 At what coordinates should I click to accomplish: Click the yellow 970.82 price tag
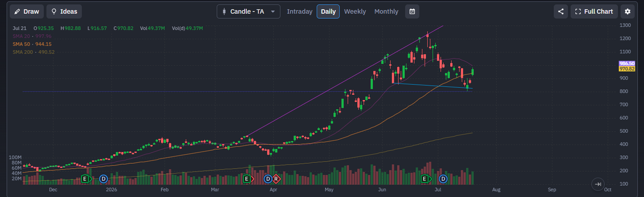tap(627, 69)
